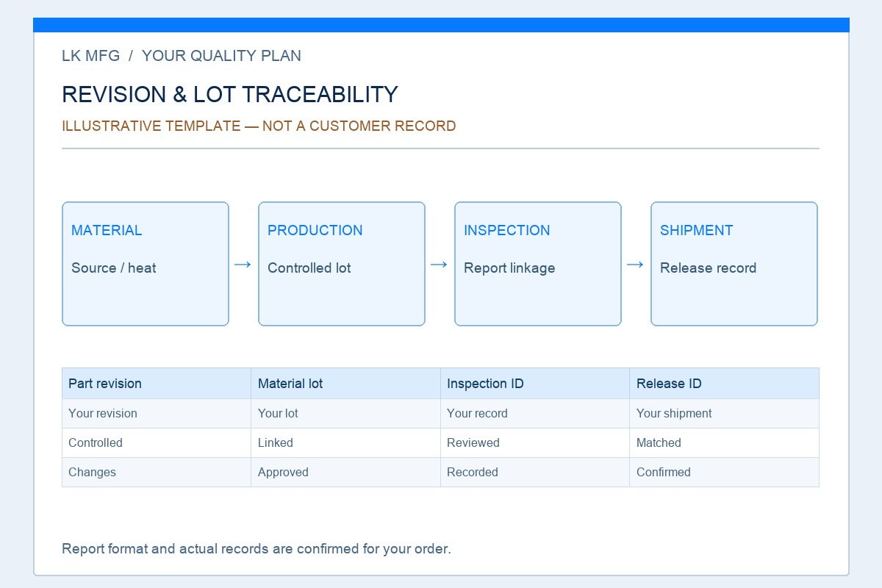Select the PRODUCTION stage card
This screenshot has width=882, height=588.
click(x=342, y=264)
